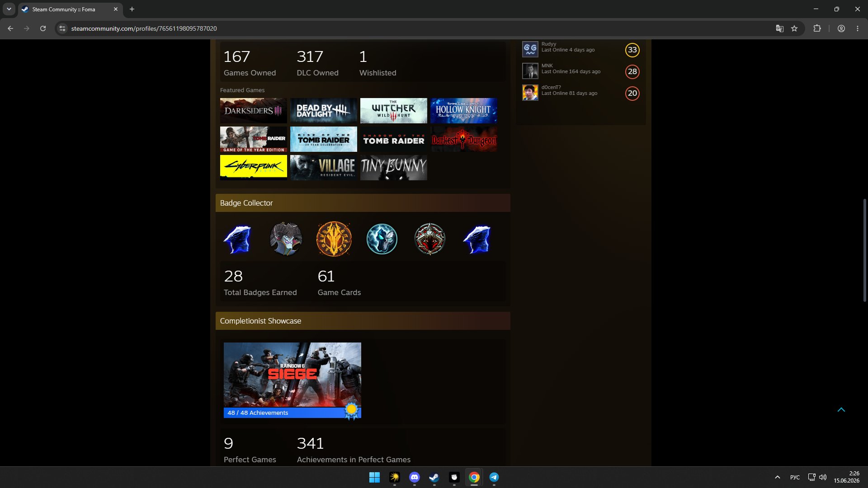Open Steam from the taskbar
The height and width of the screenshot is (488, 868).
click(434, 477)
